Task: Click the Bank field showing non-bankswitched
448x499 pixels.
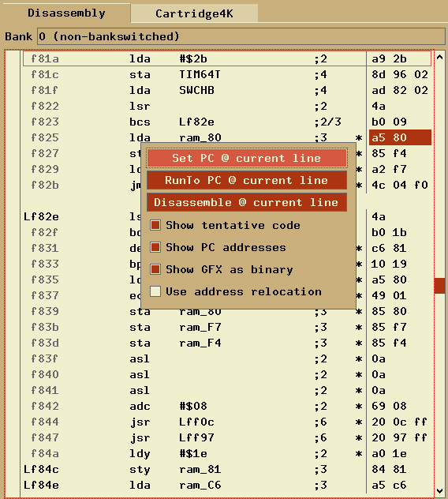Action: pos(241,36)
